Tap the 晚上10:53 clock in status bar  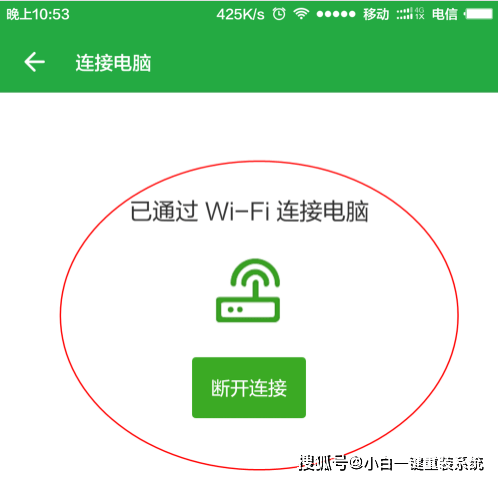(38, 14)
